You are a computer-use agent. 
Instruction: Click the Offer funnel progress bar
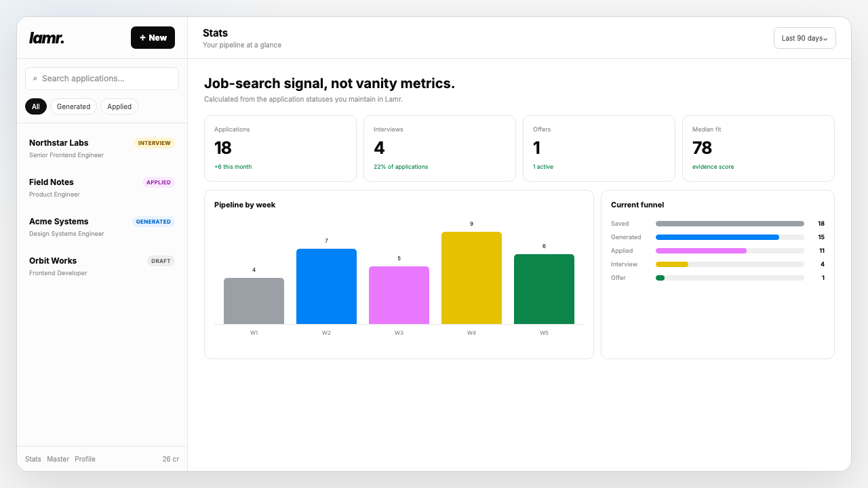730,278
